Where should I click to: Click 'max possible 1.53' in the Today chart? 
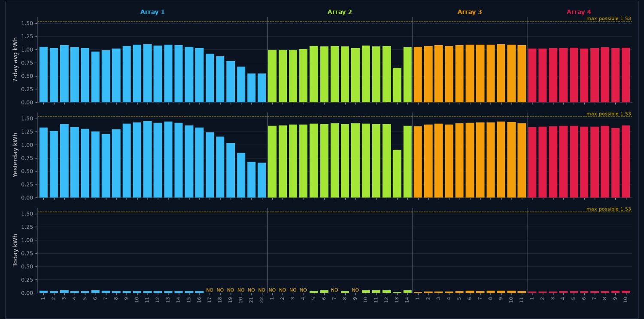608,209
